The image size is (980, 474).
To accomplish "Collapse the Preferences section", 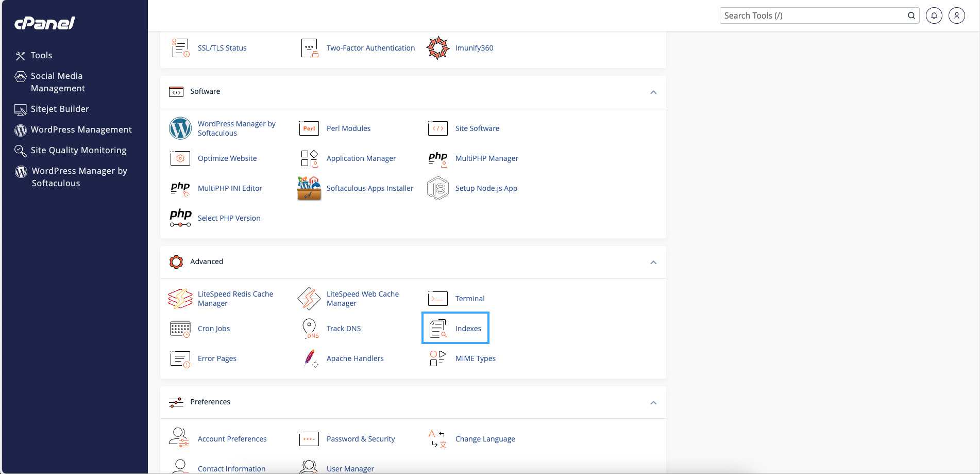I will [x=653, y=403].
